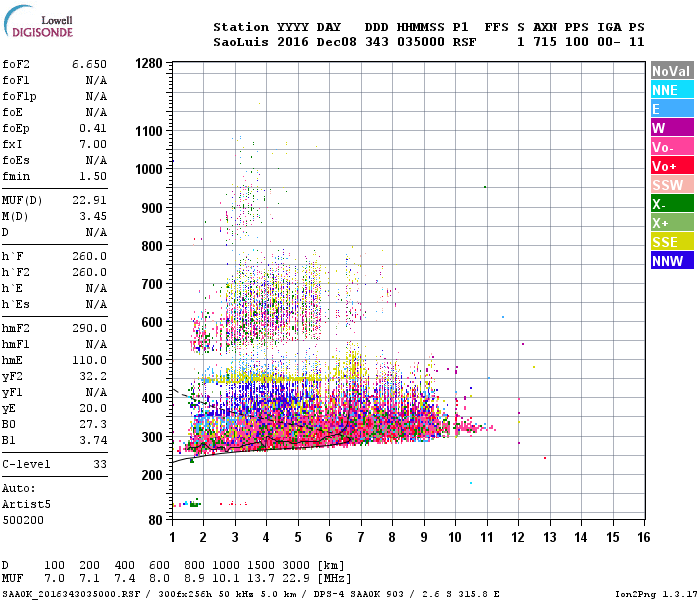Image resolution: width=700 pixels, height=600 pixels.
Task: Click the foEp value 0.41
Action: (x=93, y=129)
